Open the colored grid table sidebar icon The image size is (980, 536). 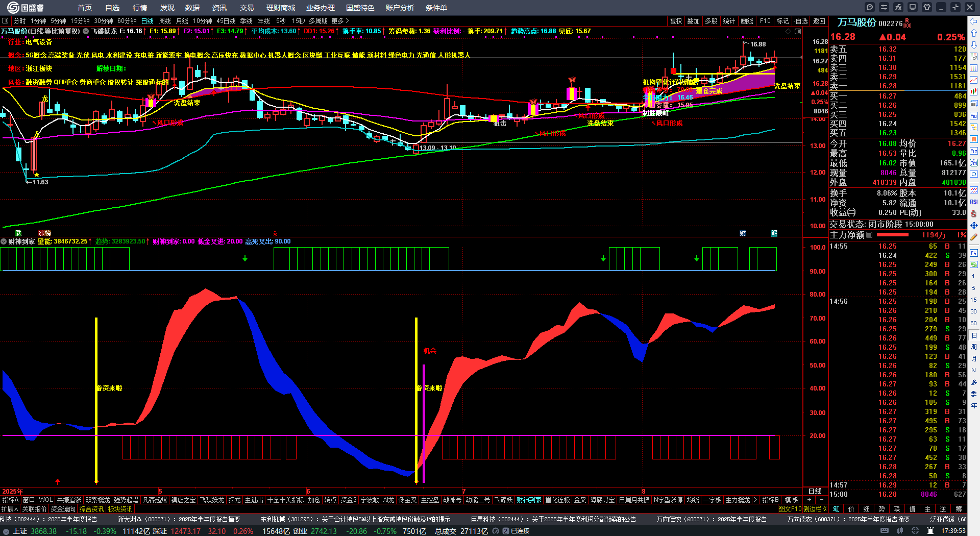[974, 68]
